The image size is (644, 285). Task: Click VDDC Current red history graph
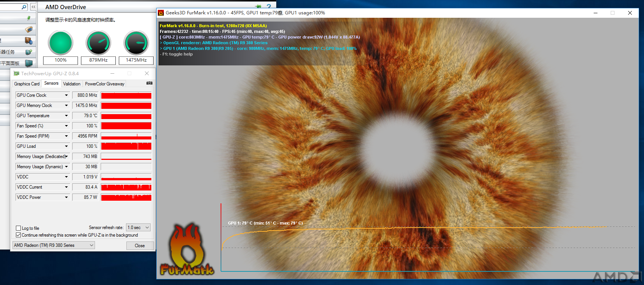(126, 187)
